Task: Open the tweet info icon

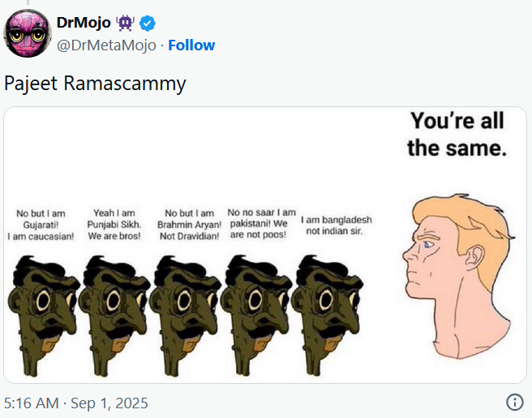Action: (x=514, y=402)
